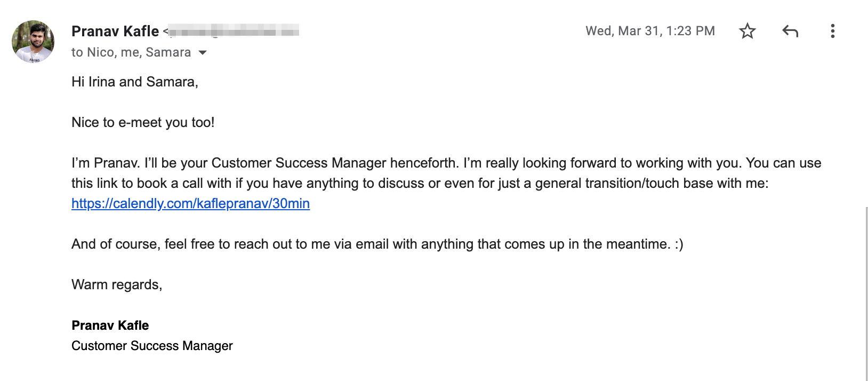
Task: Click Pranav Kafle's profile photo
Action: point(33,42)
